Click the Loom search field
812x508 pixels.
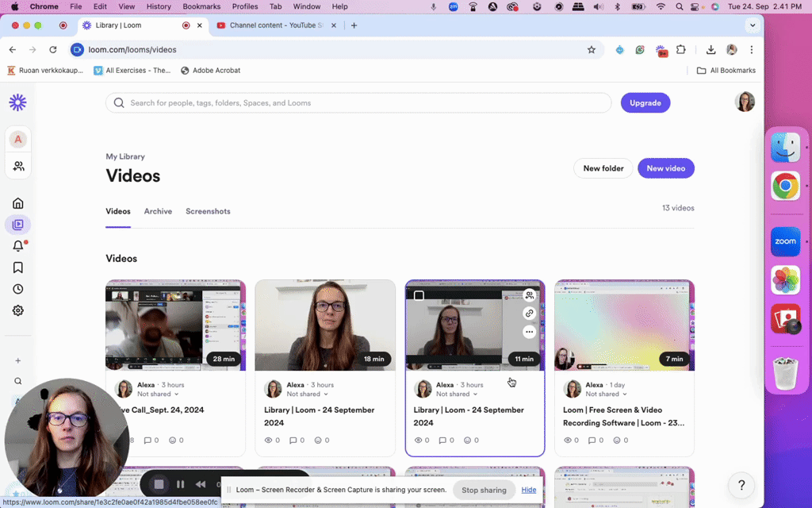(x=358, y=102)
